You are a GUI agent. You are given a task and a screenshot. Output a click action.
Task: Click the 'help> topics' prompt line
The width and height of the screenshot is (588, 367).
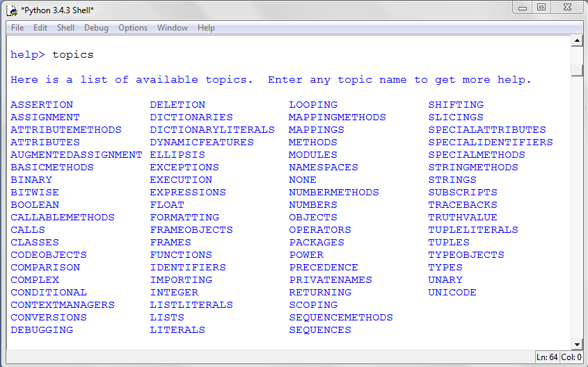(x=52, y=55)
